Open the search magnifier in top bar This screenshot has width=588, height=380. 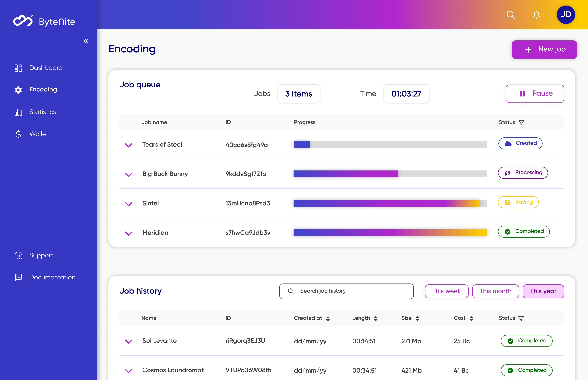tap(511, 15)
